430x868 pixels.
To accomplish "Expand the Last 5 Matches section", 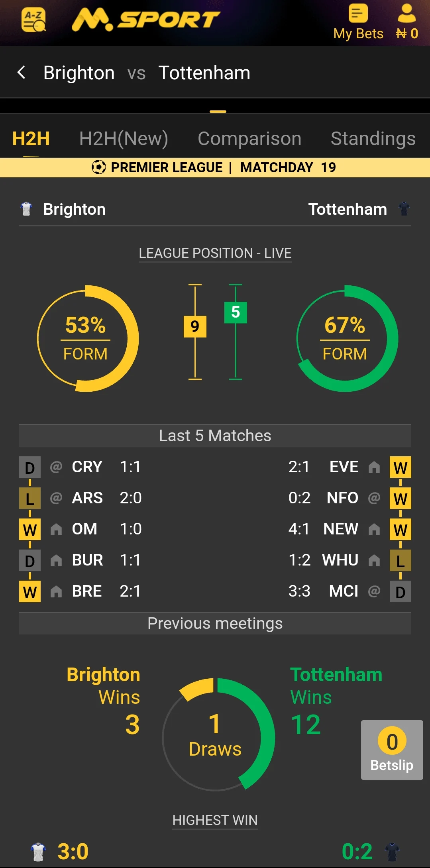I will (215, 435).
